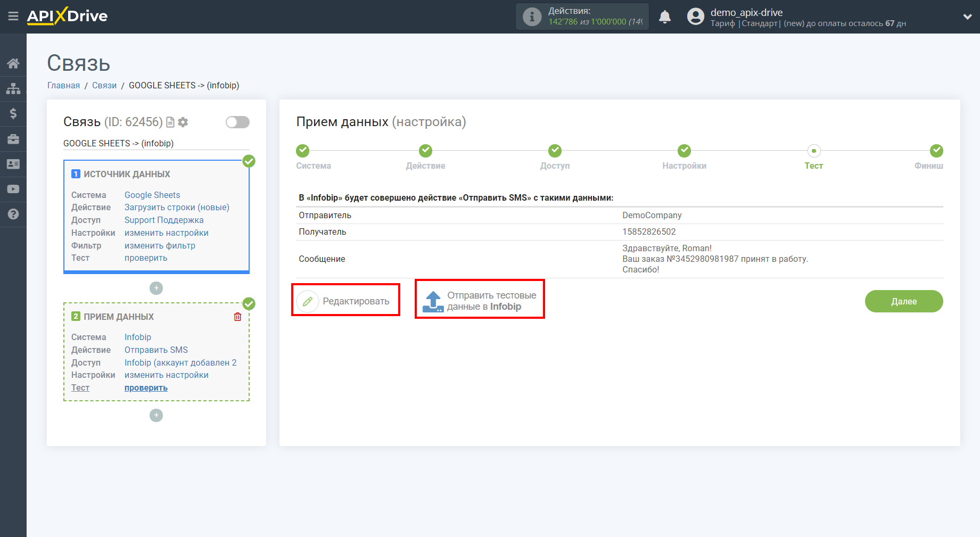Click DemoCompany sender value
This screenshot has height=537, width=980.
click(652, 215)
